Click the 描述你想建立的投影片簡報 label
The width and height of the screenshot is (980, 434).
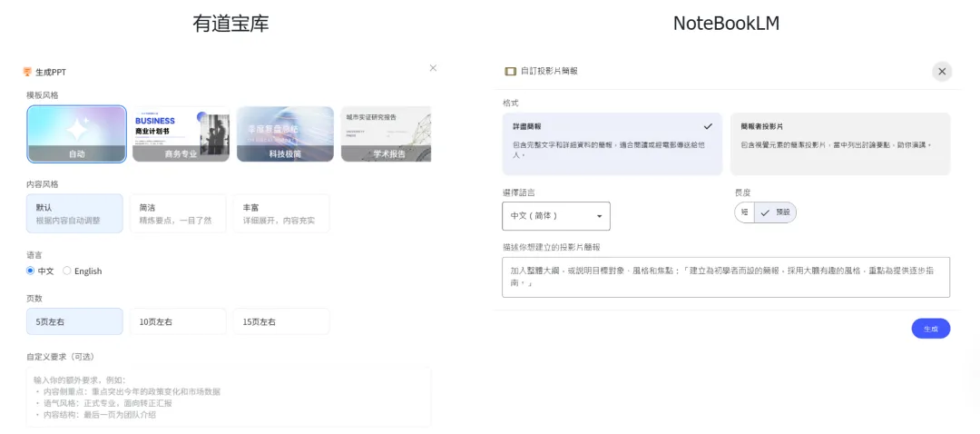click(552, 247)
